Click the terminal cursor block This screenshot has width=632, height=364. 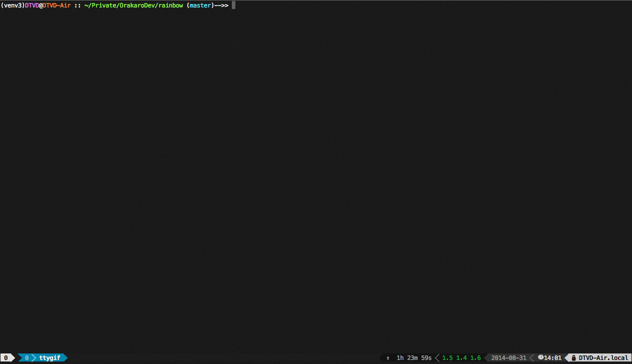[x=233, y=6]
